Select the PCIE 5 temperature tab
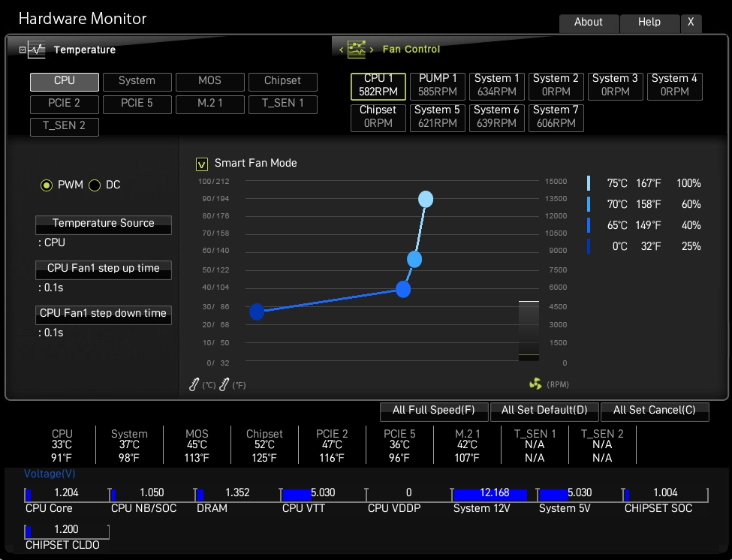 pyautogui.click(x=137, y=104)
